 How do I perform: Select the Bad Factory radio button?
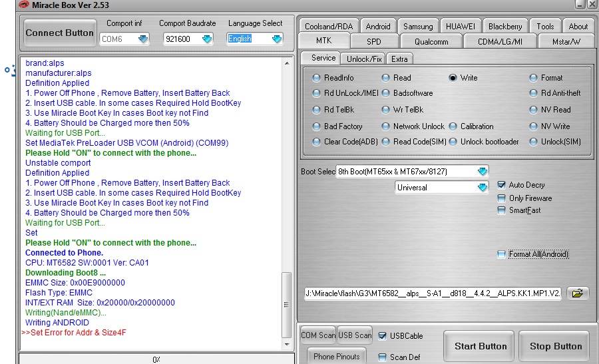316,126
